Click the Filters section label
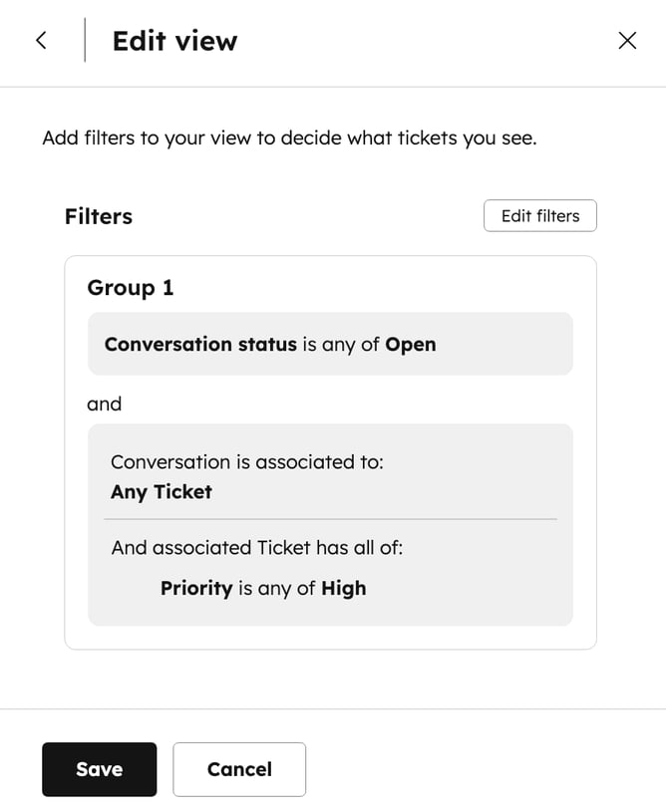The height and width of the screenshot is (812, 666). coord(98,216)
